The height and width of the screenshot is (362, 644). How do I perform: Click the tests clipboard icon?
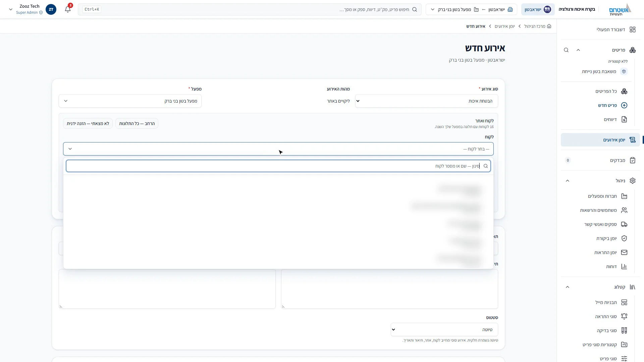pos(632,160)
